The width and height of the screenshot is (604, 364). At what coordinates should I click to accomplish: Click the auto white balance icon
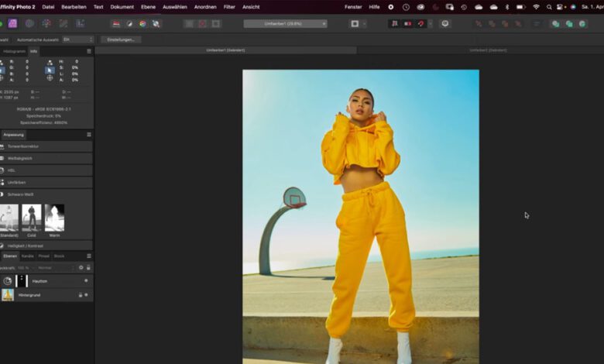pos(156,24)
